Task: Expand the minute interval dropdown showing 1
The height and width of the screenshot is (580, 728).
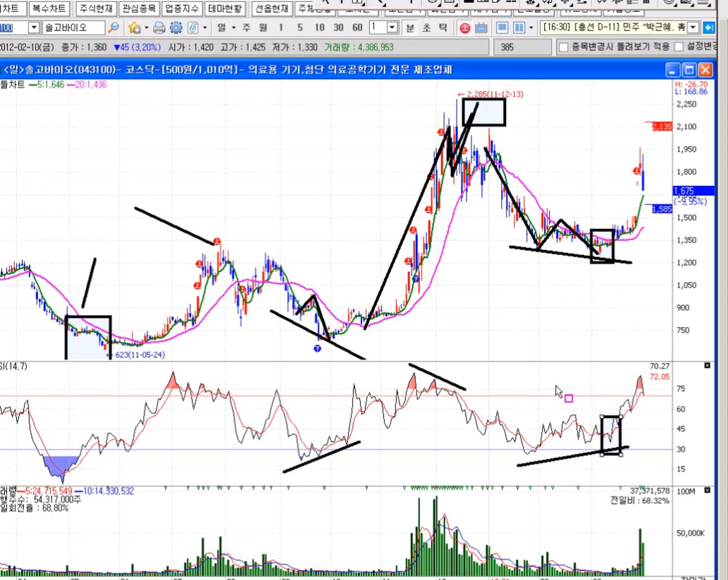Action: 393,27
